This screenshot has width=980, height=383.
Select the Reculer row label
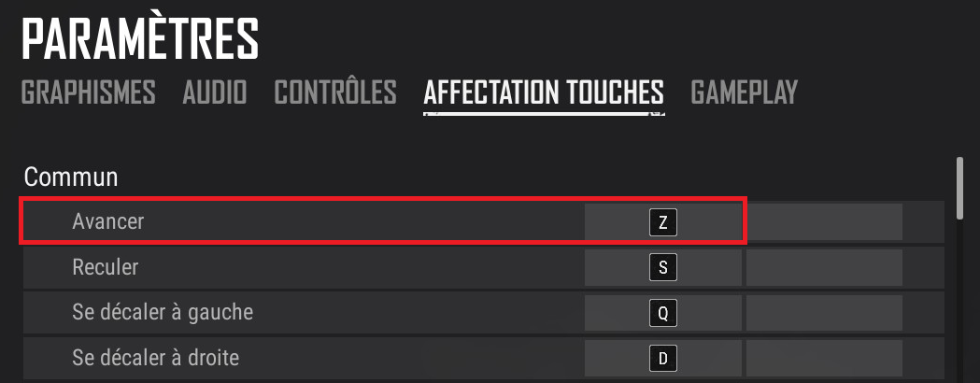105,267
